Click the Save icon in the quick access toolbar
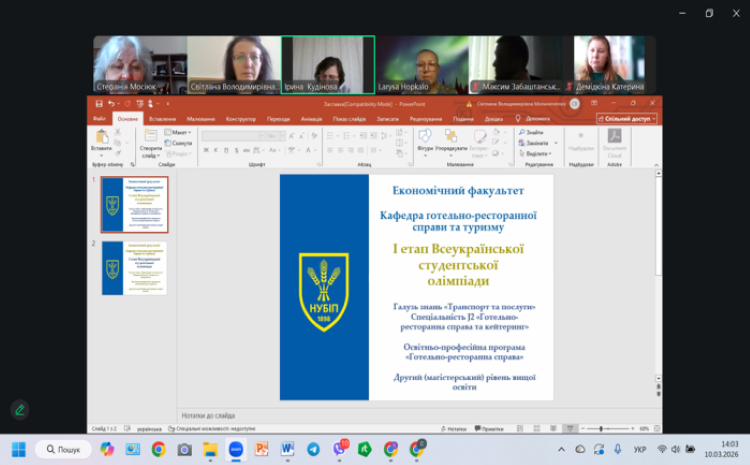750x465 pixels. pyautogui.click(x=98, y=103)
